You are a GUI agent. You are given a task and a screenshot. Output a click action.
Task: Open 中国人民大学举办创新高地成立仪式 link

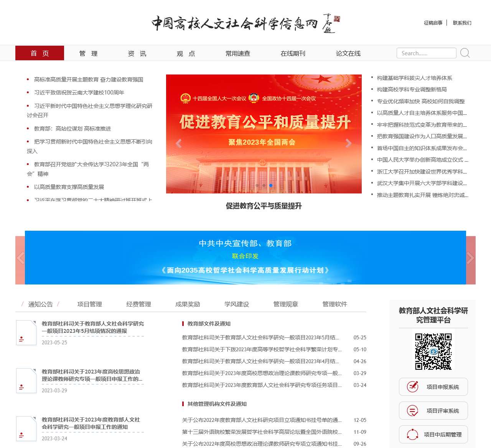[422, 160]
